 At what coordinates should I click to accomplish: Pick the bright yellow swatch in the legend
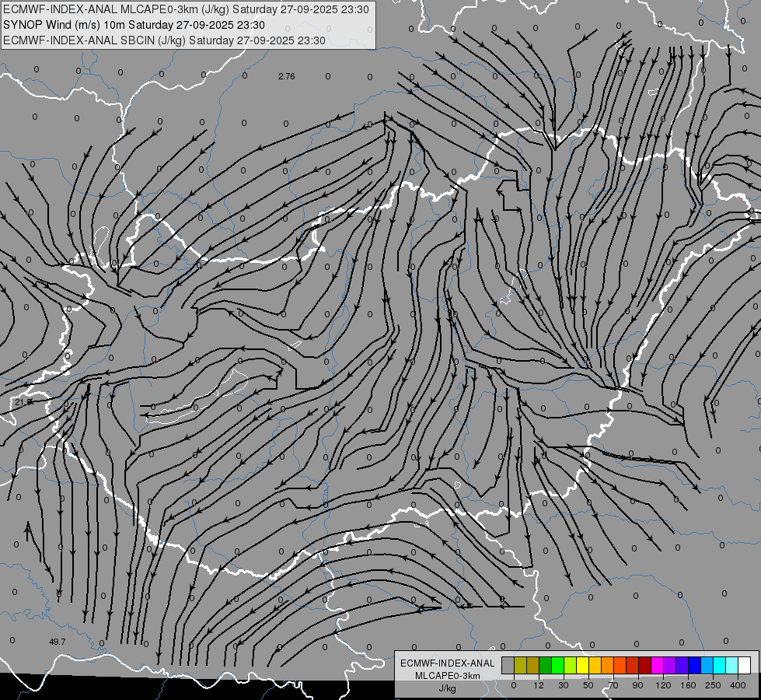click(582, 665)
